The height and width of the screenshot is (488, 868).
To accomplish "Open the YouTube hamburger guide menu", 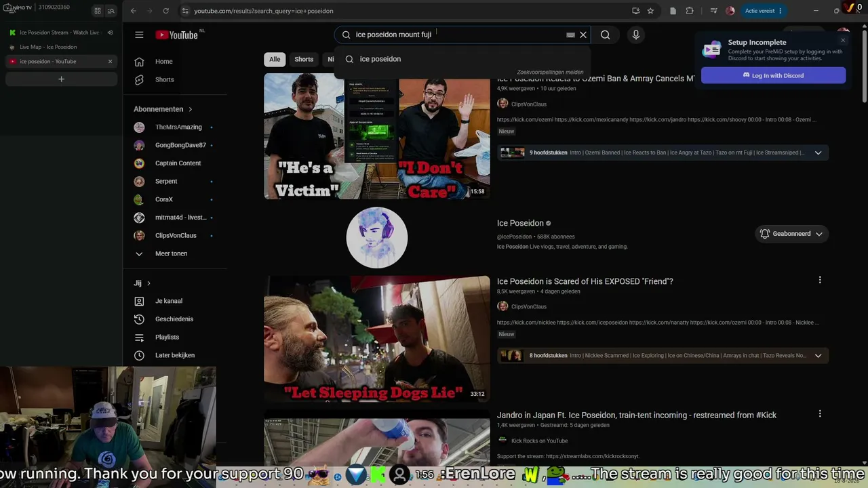I will (x=139, y=35).
